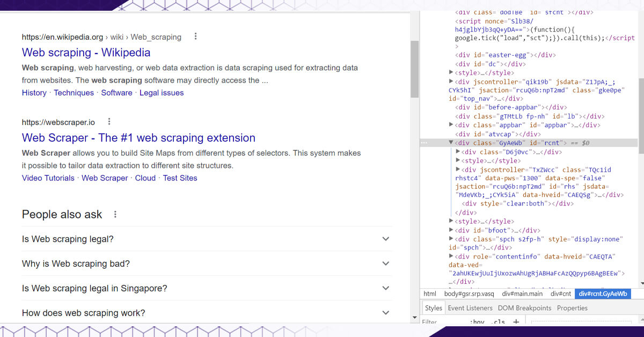Open the Software sitelink
The image size is (644, 337).
(x=116, y=93)
